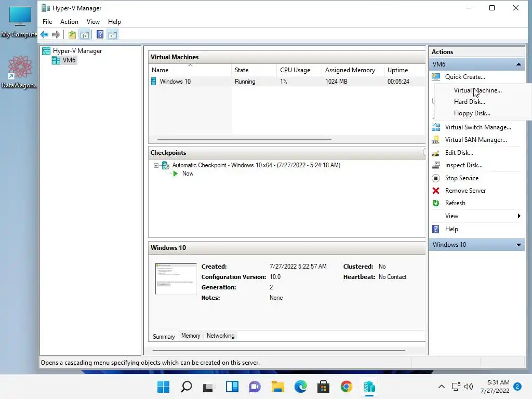Image resolution: width=532 pixels, height=399 pixels.
Task: Click the 1024 MB assigned memory cell
Action: click(336, 82)
